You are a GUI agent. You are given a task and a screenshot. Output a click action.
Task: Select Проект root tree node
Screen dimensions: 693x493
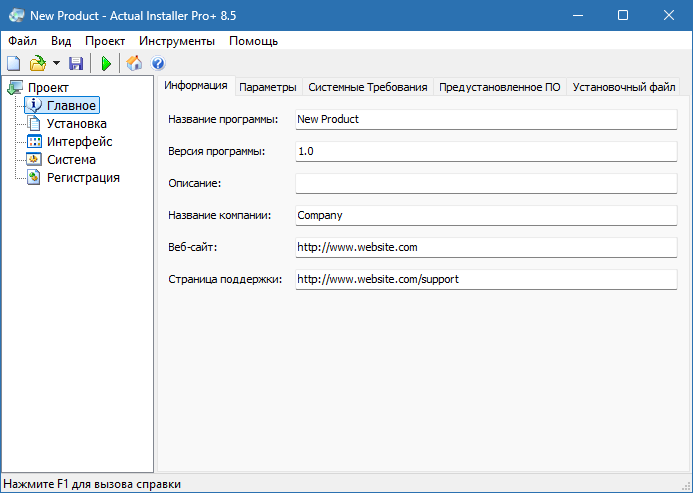48,88
